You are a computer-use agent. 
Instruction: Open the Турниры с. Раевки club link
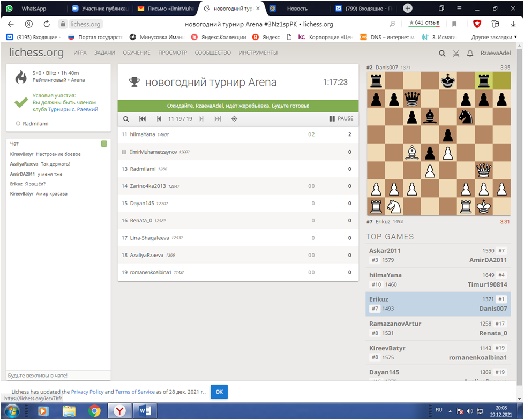click(x=73, y=109)
